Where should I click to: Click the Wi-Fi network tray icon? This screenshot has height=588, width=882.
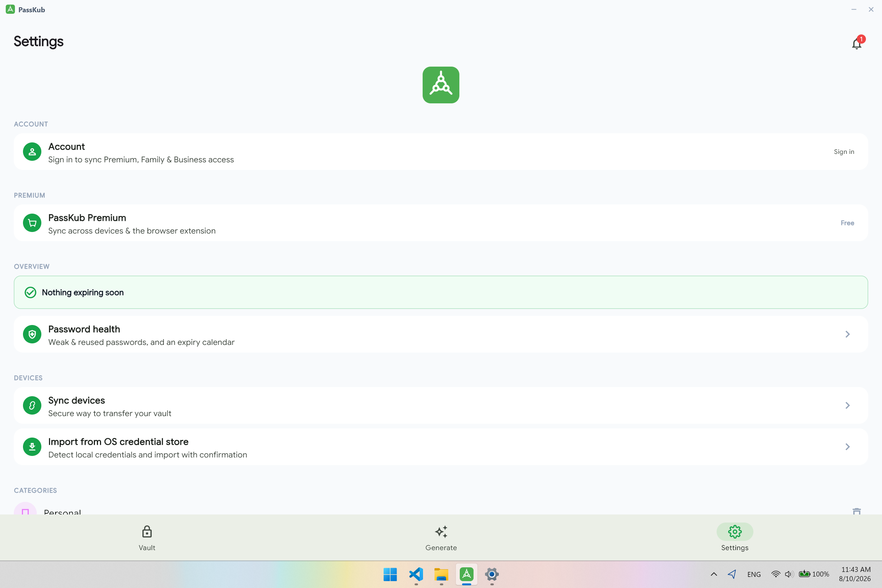[x=776, y=574]
